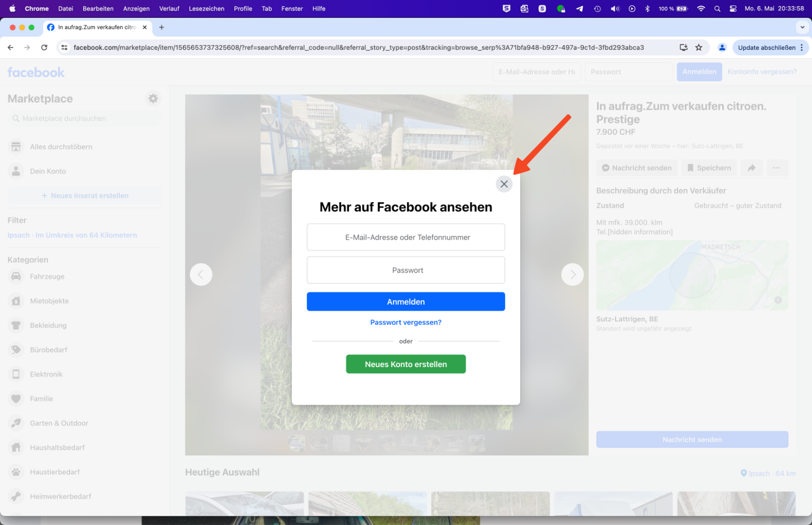Click the Facebook logo

pos(36,72)
